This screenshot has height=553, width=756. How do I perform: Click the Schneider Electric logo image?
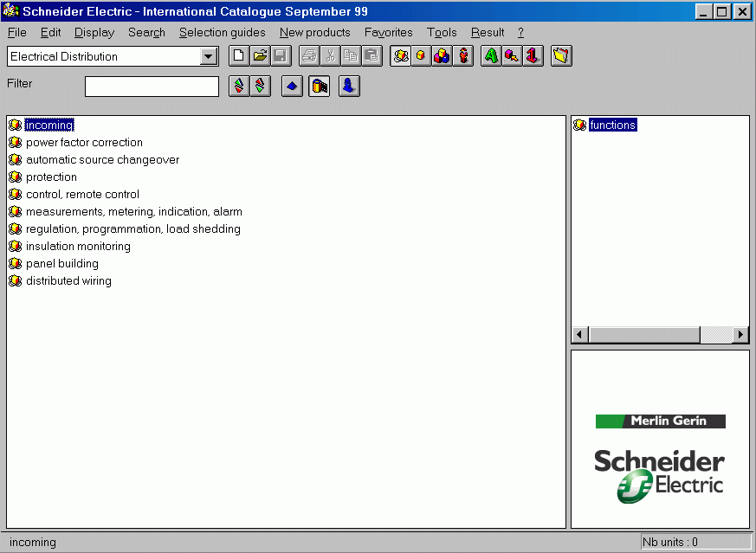(x=660, y=477)
